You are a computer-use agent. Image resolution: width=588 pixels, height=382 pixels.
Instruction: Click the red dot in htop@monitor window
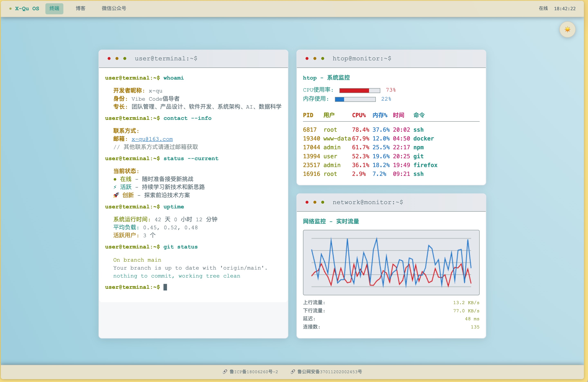(307, 58)
